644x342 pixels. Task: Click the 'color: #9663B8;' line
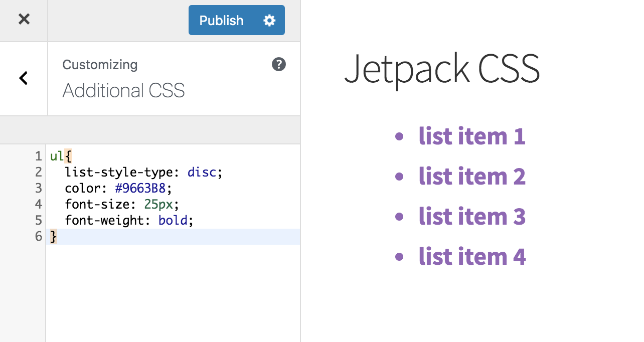tap(118, 189)
